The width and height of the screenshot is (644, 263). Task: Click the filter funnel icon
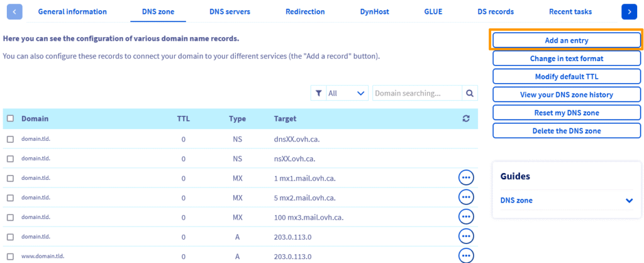(318, 93)
